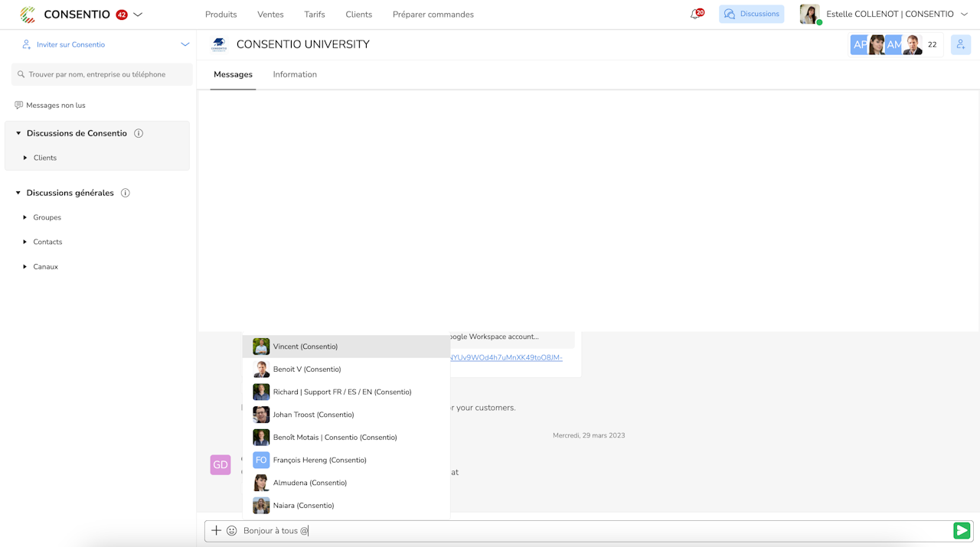The width and height of the screenshot is (980, 547).
Task: Open the Préparer commandes menu
Action: (433, 15)
